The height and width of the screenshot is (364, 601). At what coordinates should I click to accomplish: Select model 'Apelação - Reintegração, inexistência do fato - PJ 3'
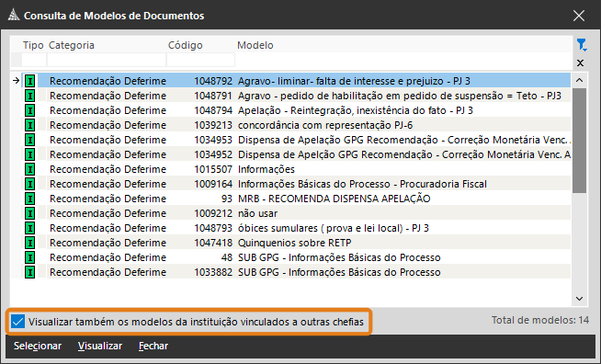(x=356, y=110)
